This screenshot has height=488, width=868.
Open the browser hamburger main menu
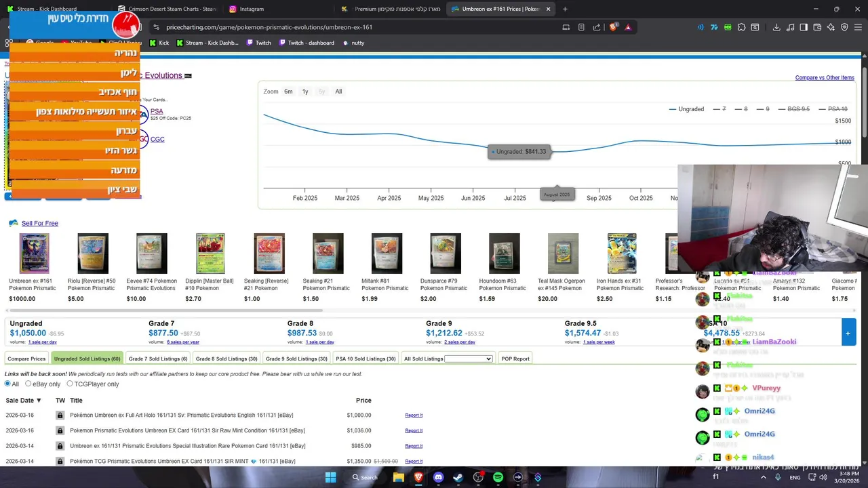[858, 27]
